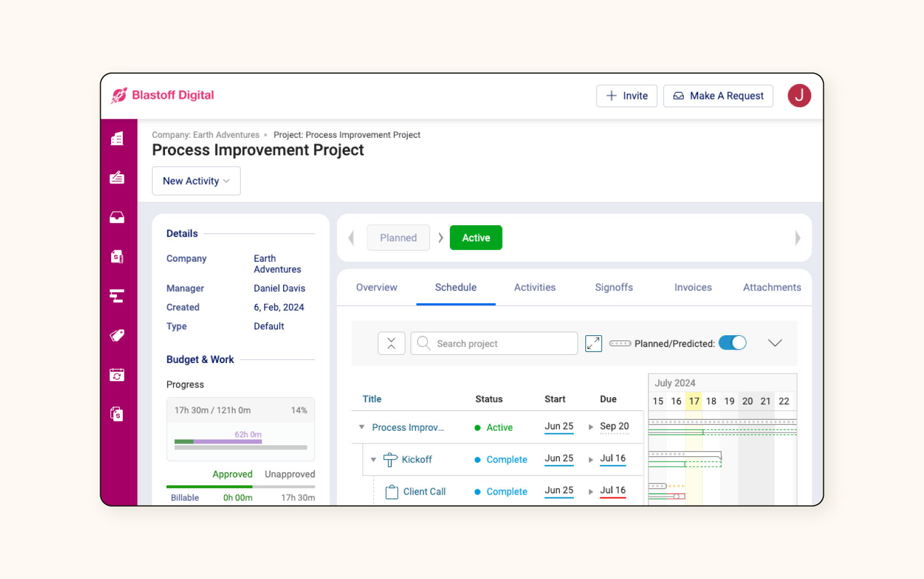
Task: Select the Active stage button
Action: click(x=476, y=237)
